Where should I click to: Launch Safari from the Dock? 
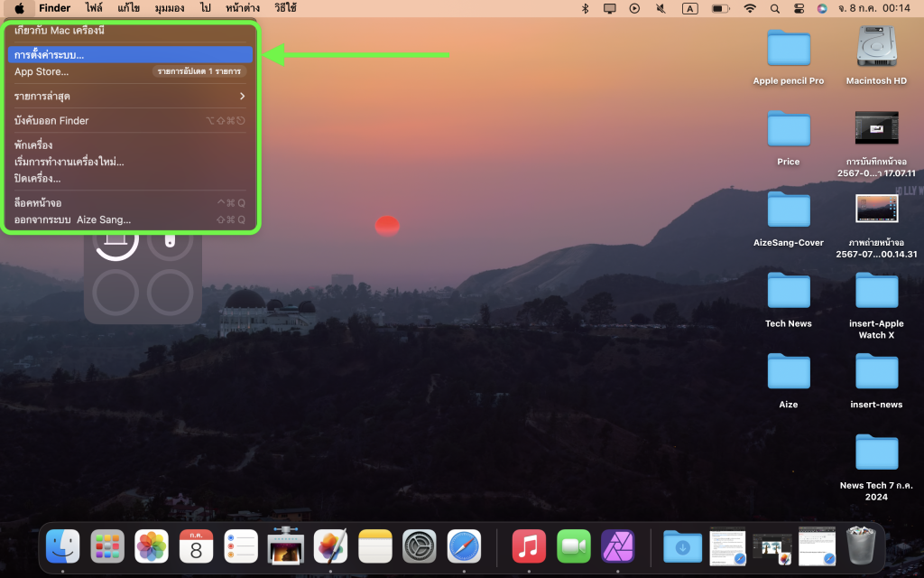coord(464,545)
